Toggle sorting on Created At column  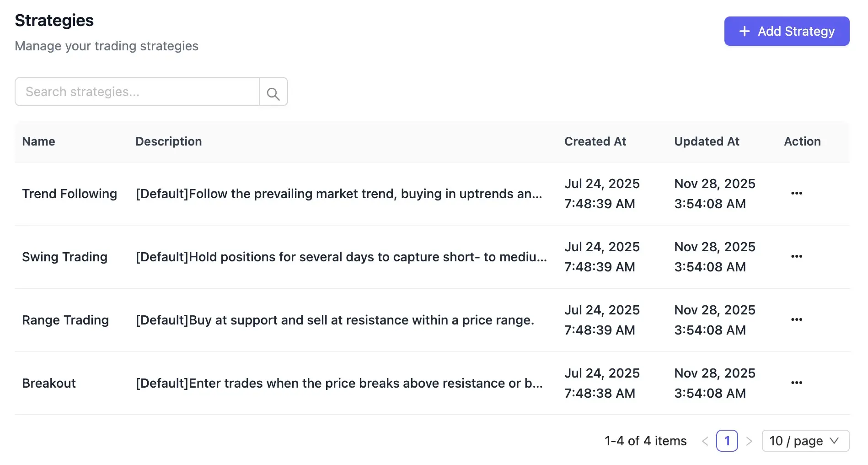(x=595, y=141)
